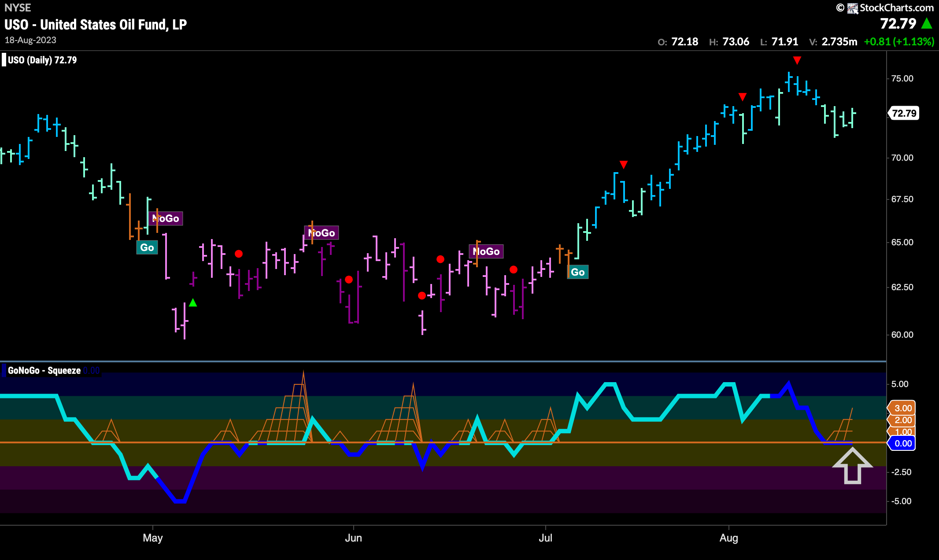Click the NoGo label in mid-June

click(x=486, y=251)
